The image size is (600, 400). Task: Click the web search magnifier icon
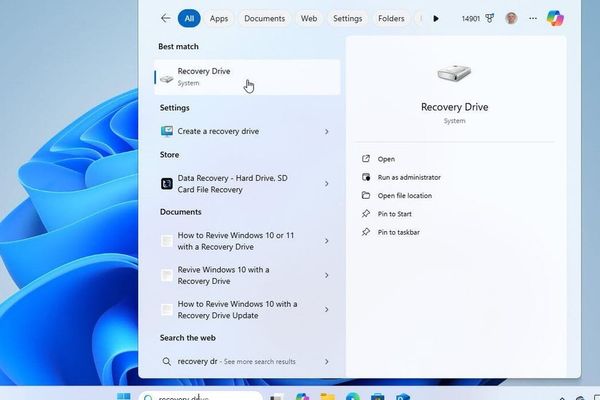pyautogui.click(x=167, y=361)
